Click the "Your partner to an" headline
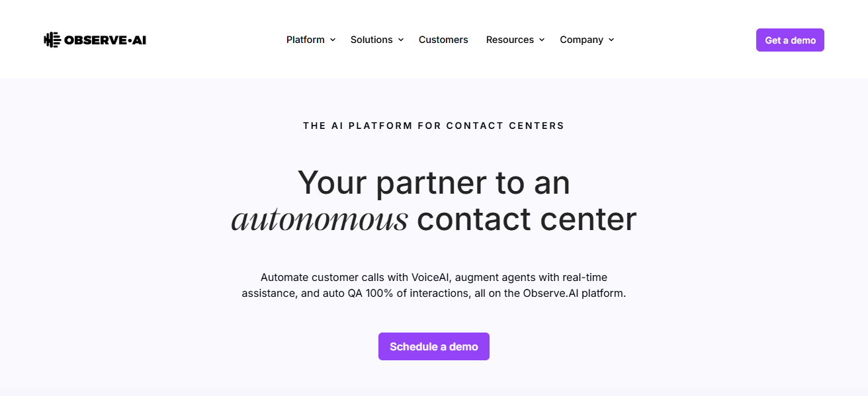 [434, 182]
